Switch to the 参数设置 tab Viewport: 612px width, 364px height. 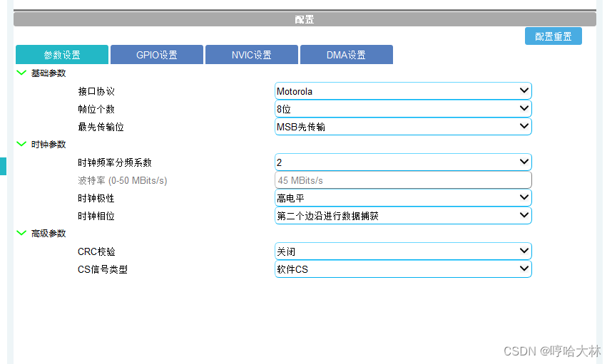click(62, 55)
